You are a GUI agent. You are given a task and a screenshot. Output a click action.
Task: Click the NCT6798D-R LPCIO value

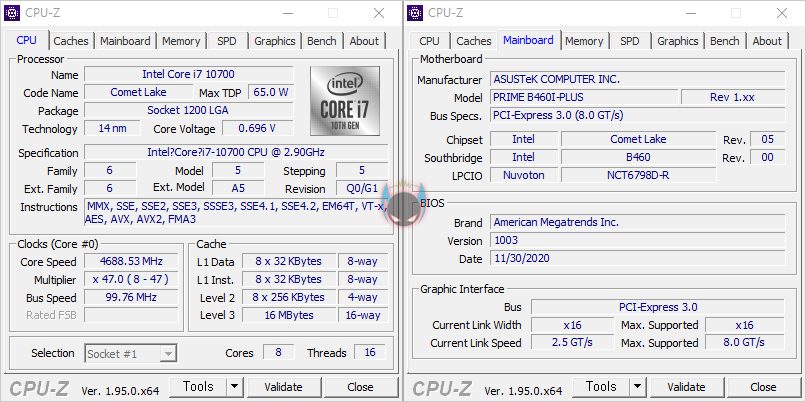[638, 175]
